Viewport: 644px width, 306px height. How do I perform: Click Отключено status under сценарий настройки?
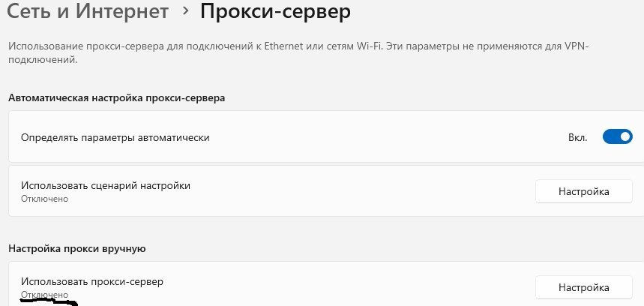click(44, 199)
